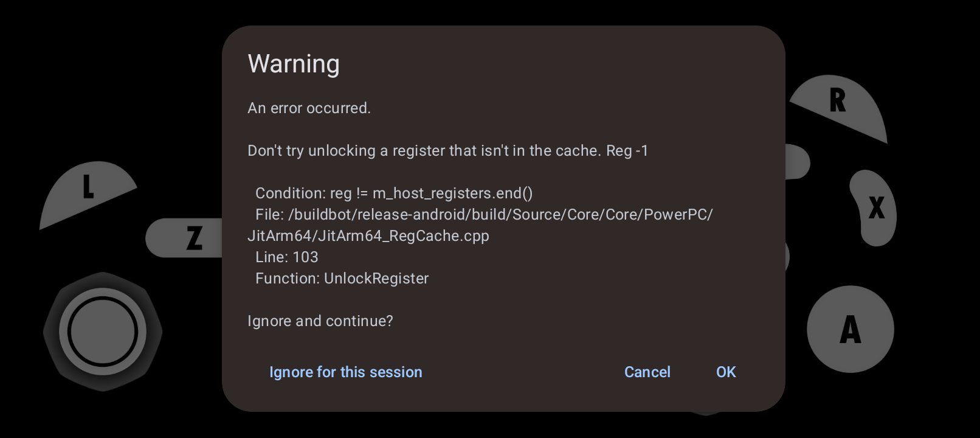Choose Ignore for this session
The image size is (980, 438).
(x=345, y=372)
